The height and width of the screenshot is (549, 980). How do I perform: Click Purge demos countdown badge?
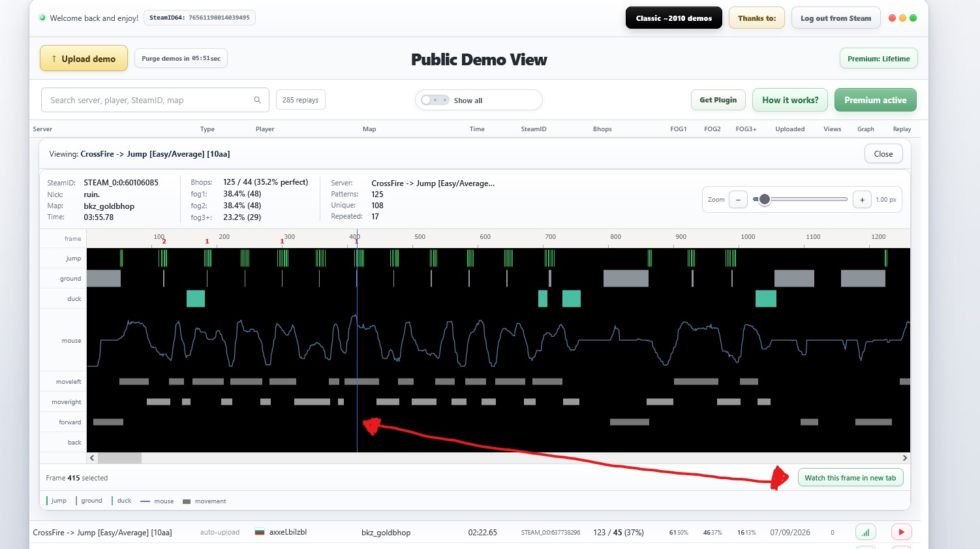tap(181, 58)
